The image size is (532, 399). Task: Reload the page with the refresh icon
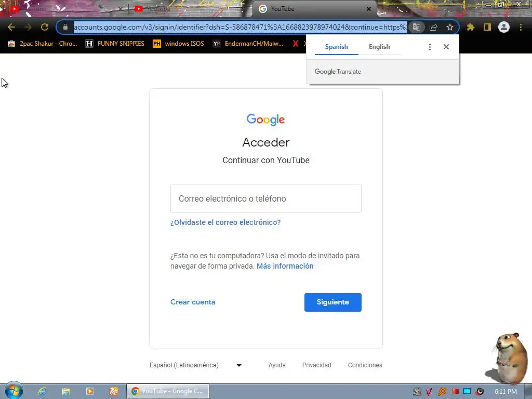point(45,27)
